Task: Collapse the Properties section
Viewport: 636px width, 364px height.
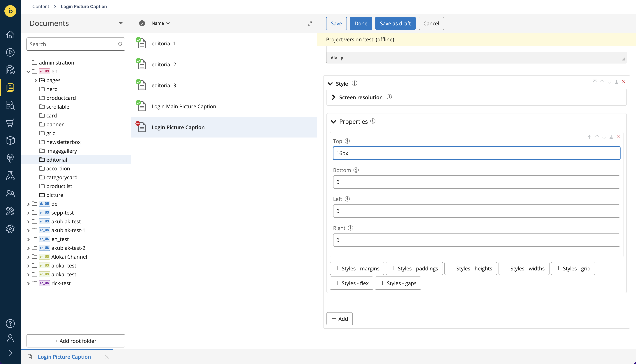Action: pyautogui.click(x=333, y=122)
